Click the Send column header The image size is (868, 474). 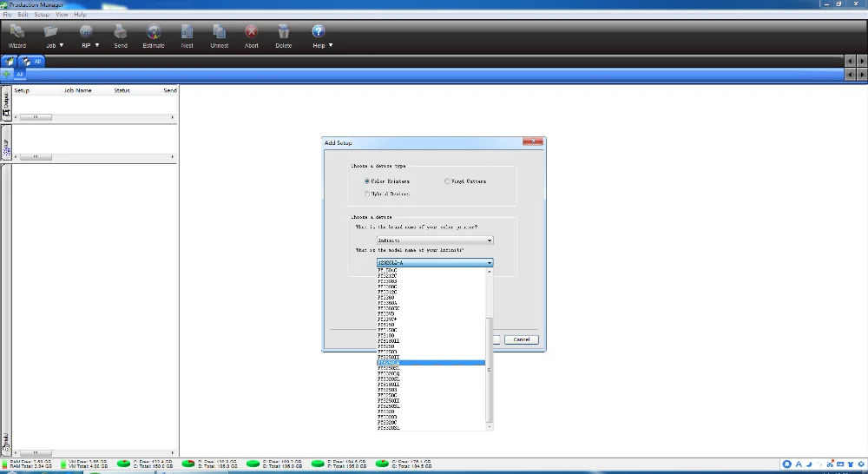click(x=169, y=90)
